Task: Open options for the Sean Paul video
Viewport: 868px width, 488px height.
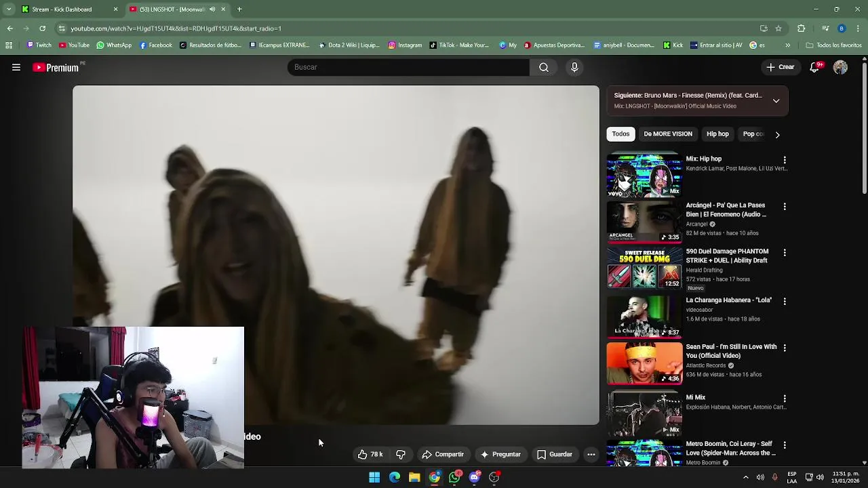Action: coord(785,348)
